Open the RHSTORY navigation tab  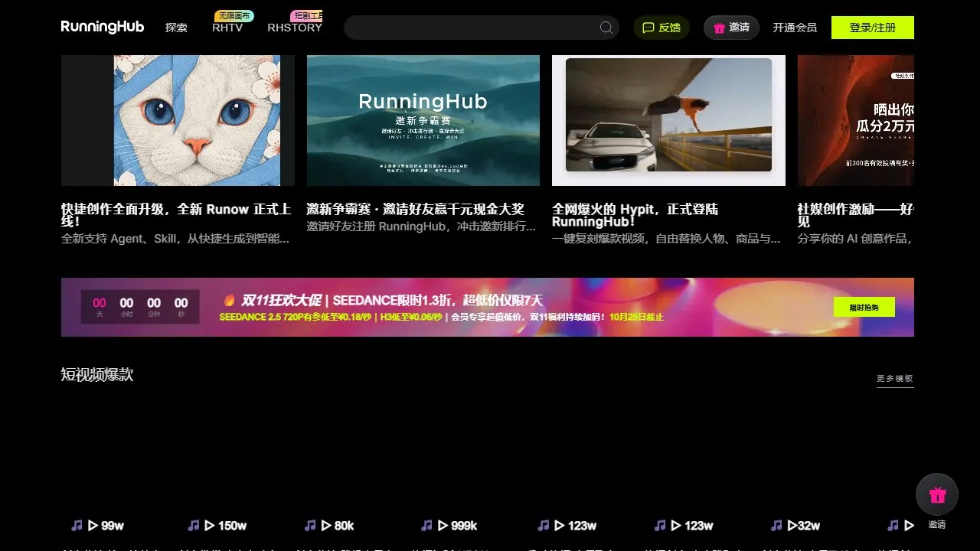(295, 28)
